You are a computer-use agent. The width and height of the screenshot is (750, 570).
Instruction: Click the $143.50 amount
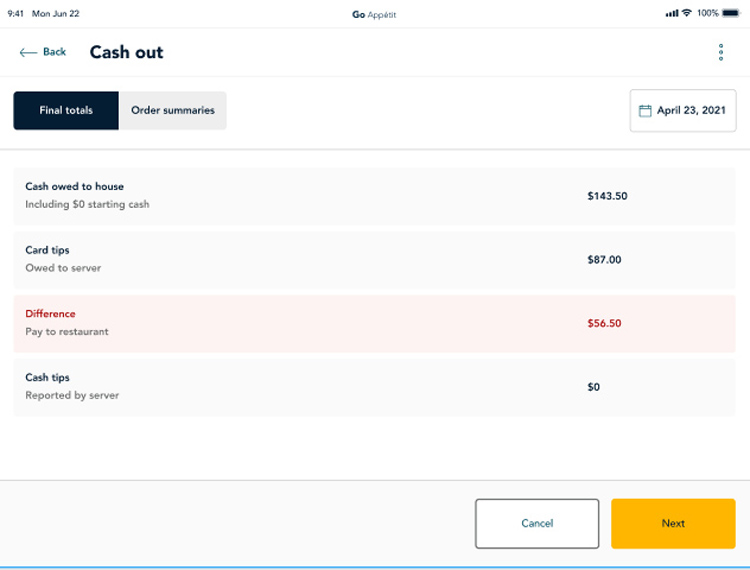[x=607, y=196]
